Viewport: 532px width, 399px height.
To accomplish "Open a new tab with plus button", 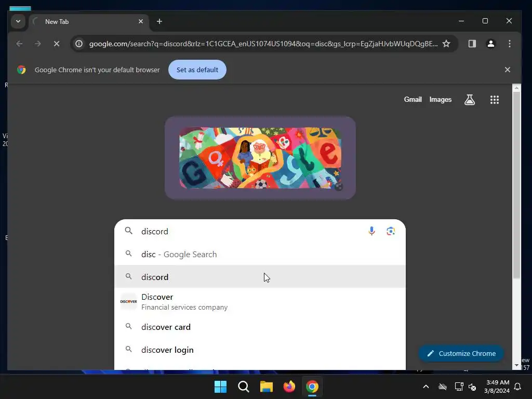I will coord(159,21).
